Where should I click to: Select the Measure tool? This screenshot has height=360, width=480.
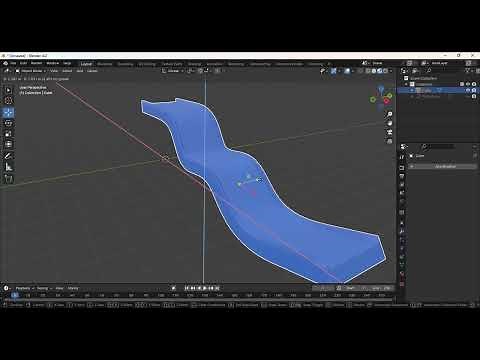8,167
